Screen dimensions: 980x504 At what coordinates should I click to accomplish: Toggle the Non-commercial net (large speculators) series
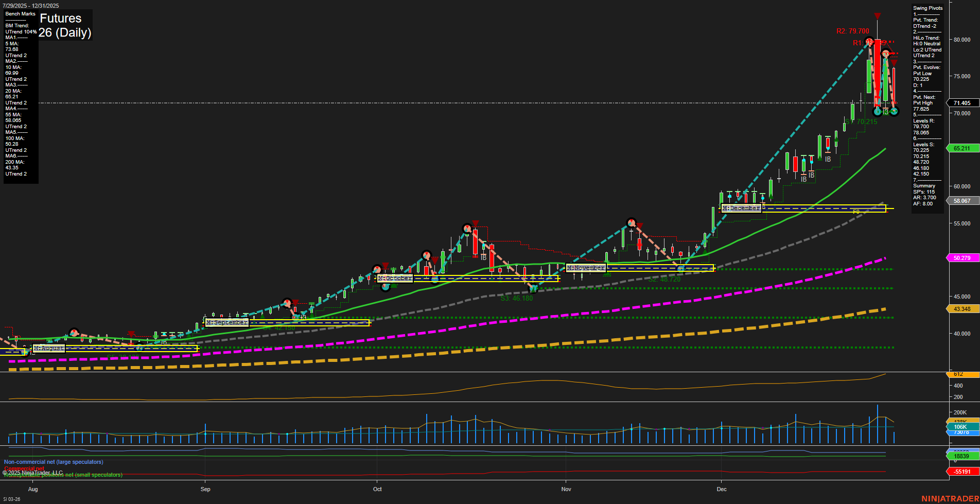coord(53,462)
